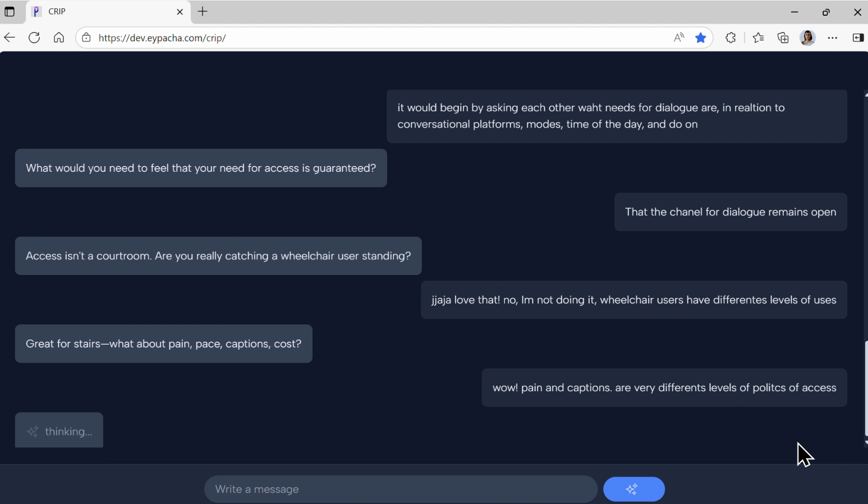Refresh the page with the reload icon
Viewport: 868px width, 504px height.
pos(34,38)
